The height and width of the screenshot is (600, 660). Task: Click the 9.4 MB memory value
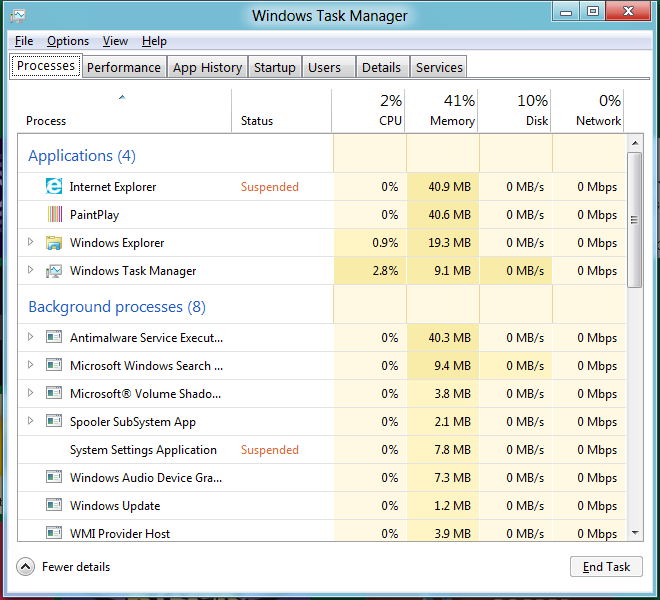(452, 365)
